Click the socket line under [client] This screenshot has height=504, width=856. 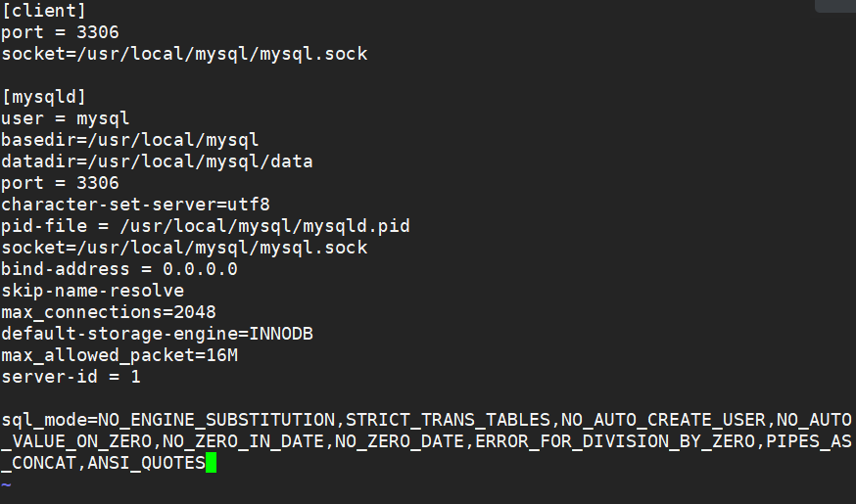184,54
